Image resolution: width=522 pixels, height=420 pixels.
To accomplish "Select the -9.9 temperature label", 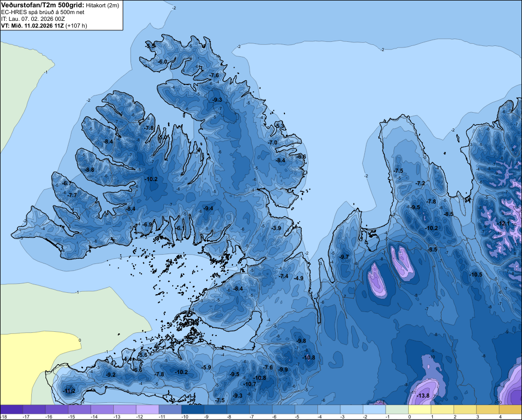I will coord(283,369).
